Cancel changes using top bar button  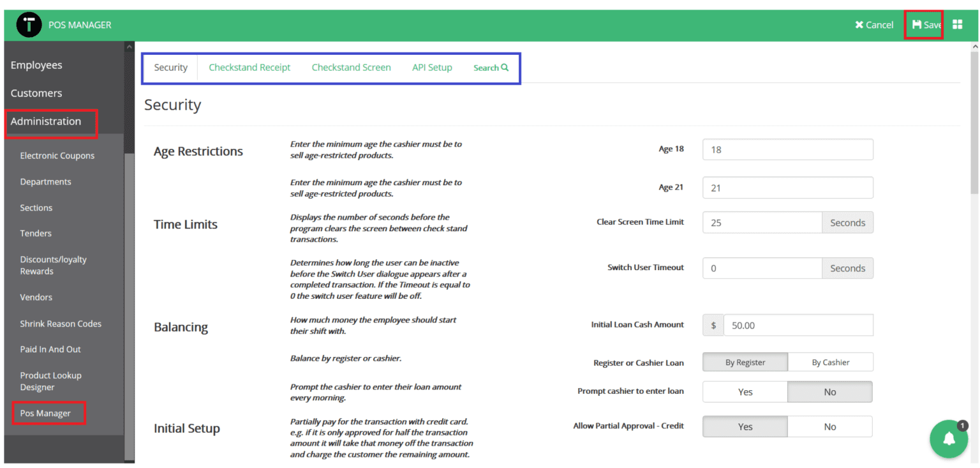[x=874, y=25]
